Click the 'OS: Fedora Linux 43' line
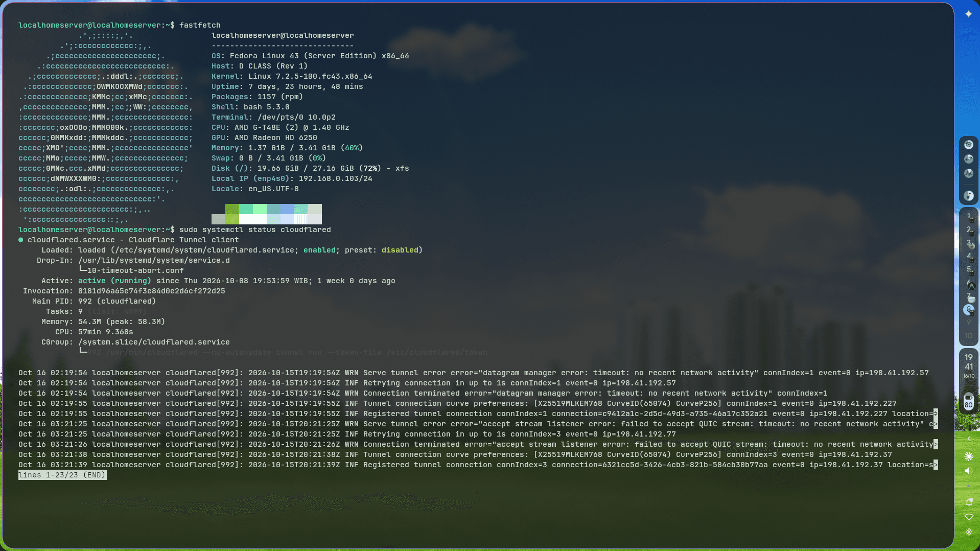 tap(310, 56)
